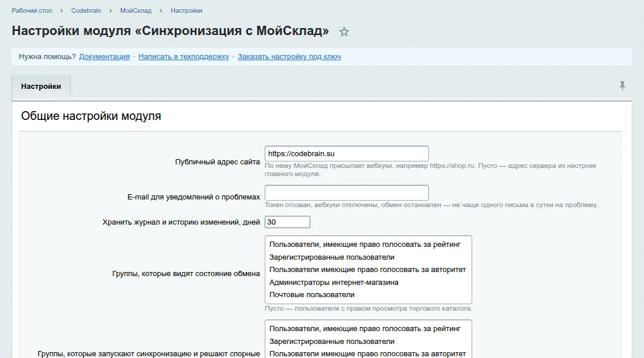The height and width of the screenshot is (358, 644).
Task: Click the 'Публичный адрес сайта' label
Action: click(x=217, y=162)
